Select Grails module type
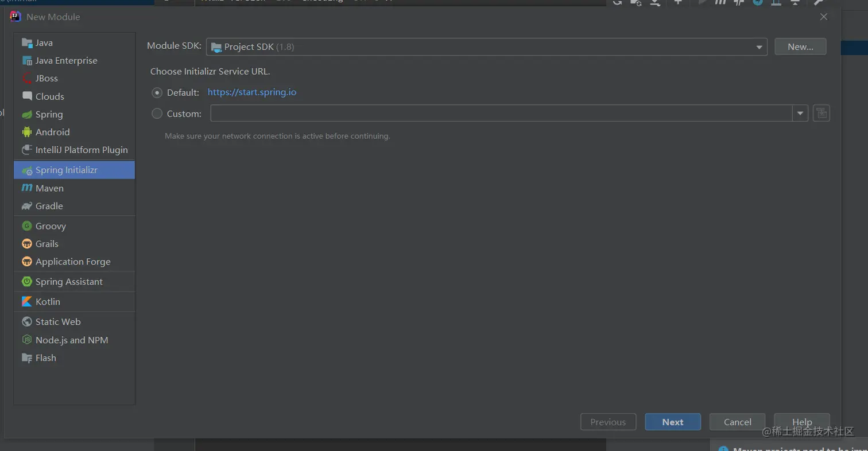This screenshot has height=451, width=868. click(x=74, y=244)
